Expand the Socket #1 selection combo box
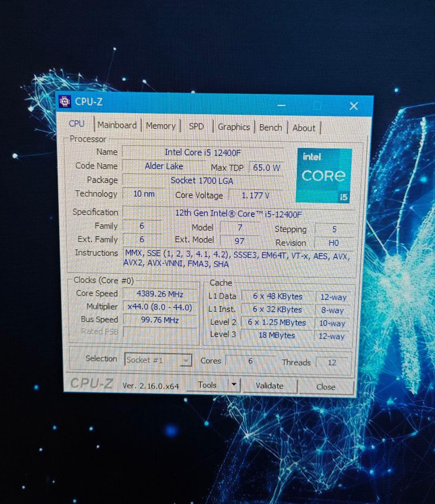Screen dimensions: 435x504 click(158, 360)
